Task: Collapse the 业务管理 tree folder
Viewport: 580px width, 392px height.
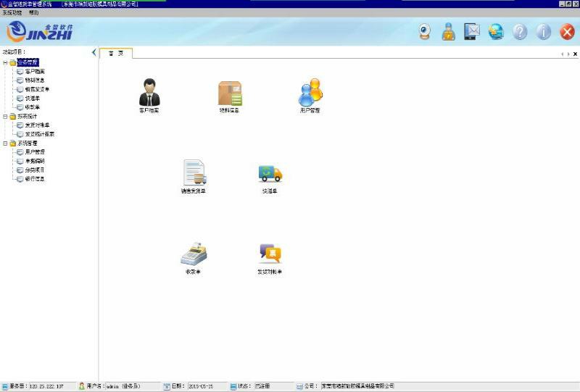Action: point(5,62)
